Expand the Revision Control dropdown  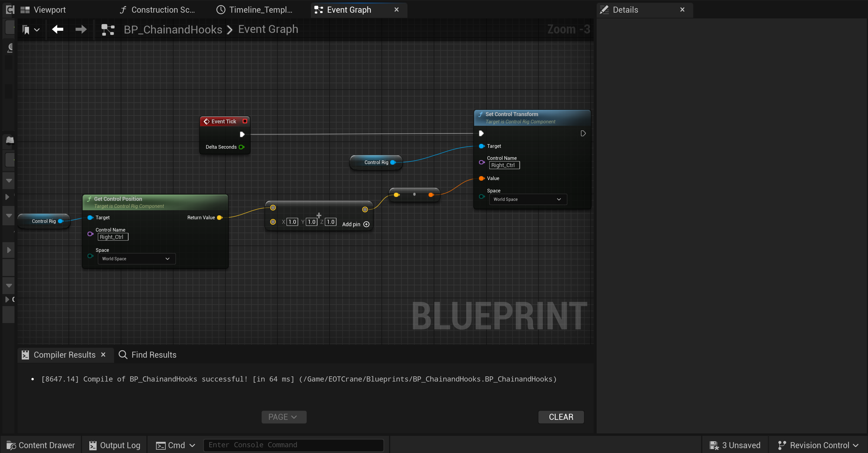click(818, 445)
